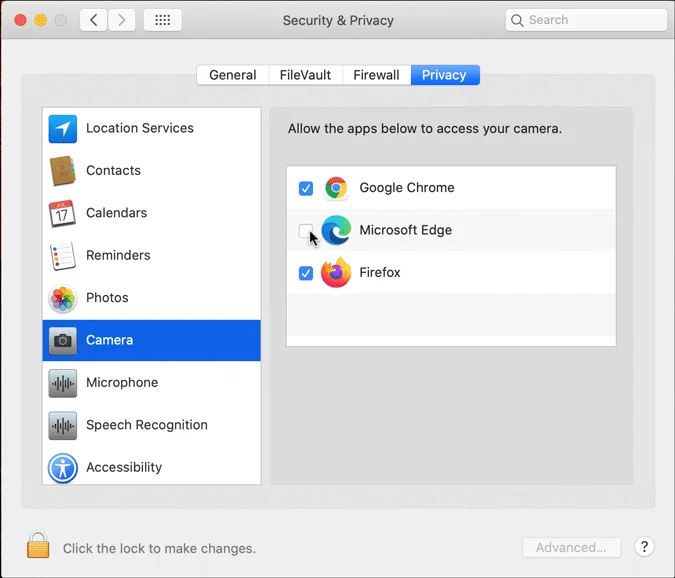Click the Reminders list icon

point(63,256)
